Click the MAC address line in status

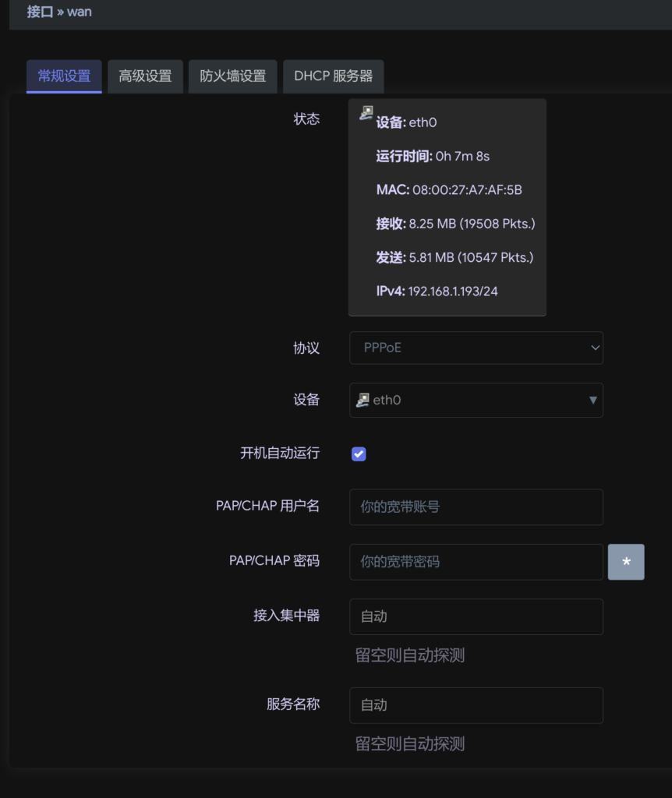(448, 190)
